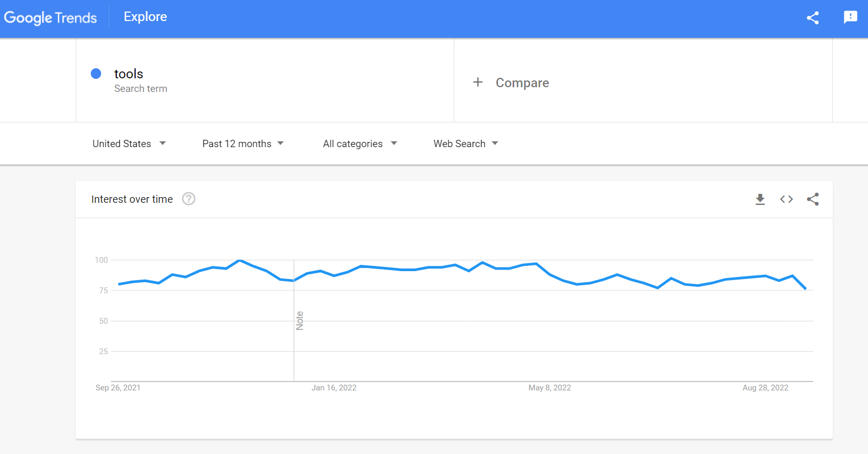Click the Interest over time heading
868x454 pixels.
132,199
